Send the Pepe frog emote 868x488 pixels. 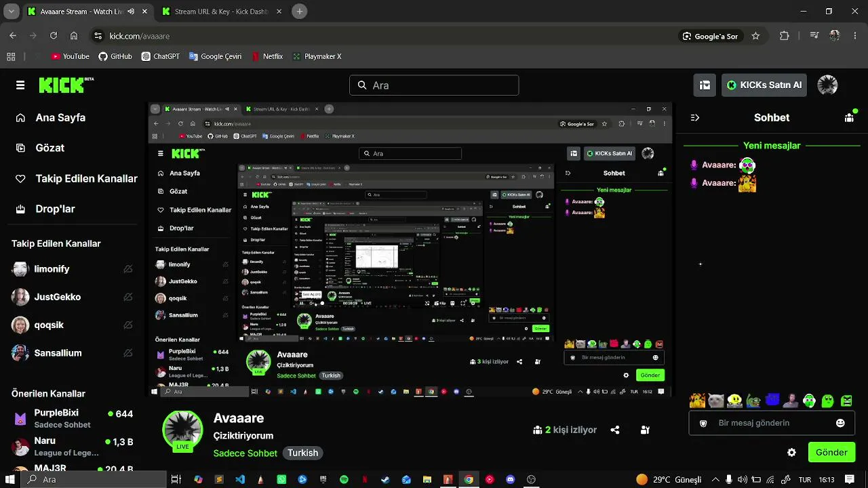coord(753,401)
